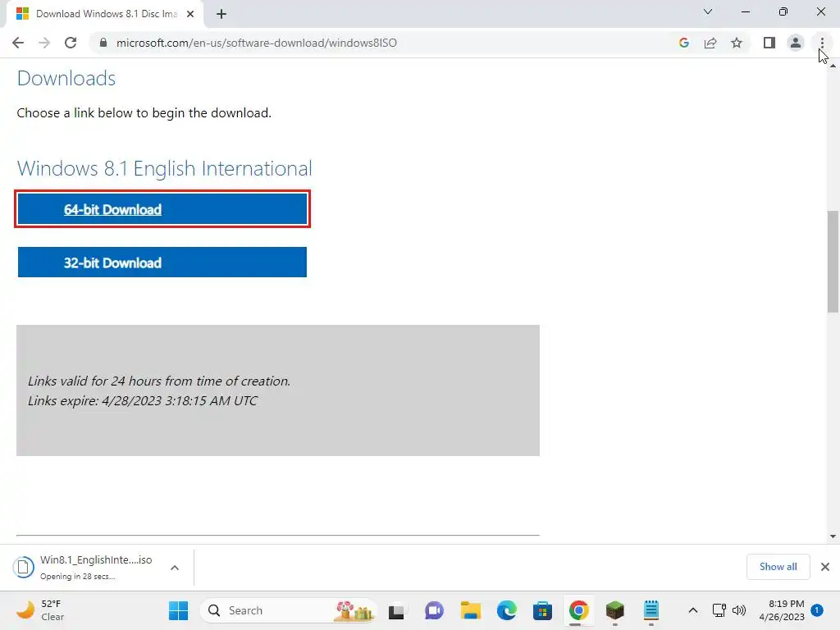Click Show all downloads button
The width and height of the screenshot is (840, 630).
[778, 567]
